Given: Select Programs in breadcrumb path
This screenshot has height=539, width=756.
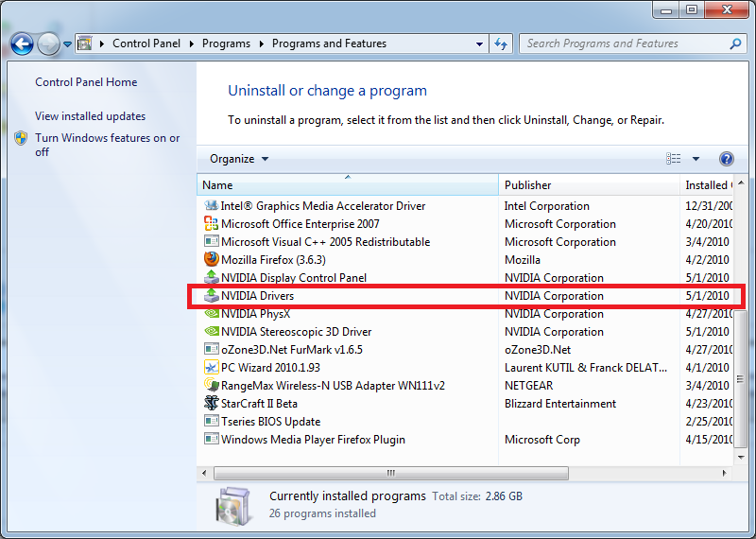Looking at the screenshot, I should click(x=226, y=43).
